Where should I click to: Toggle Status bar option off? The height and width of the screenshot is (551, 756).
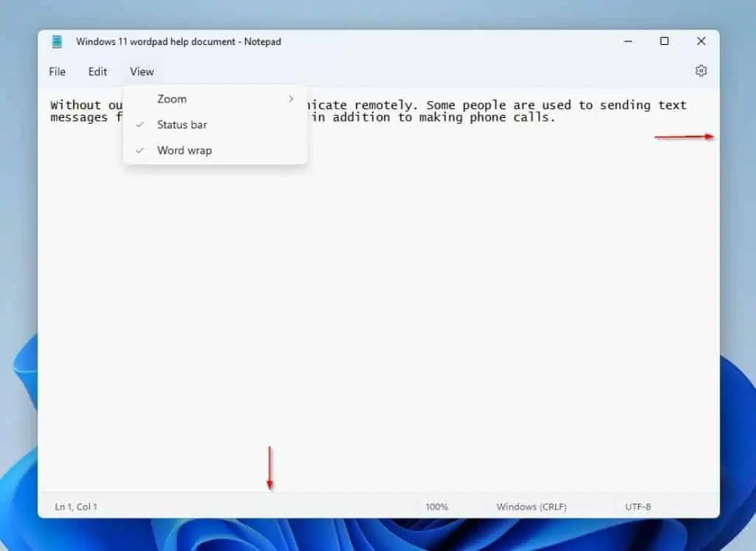[216, 125]
